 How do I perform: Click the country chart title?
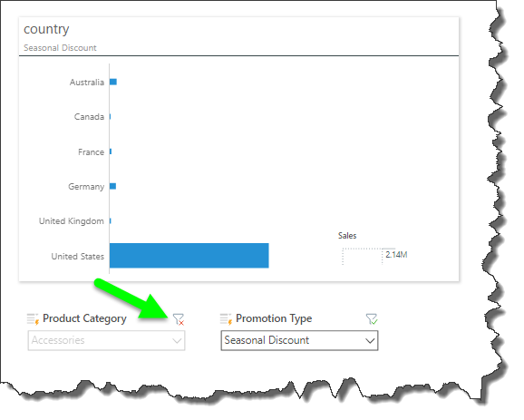point(46,29)
